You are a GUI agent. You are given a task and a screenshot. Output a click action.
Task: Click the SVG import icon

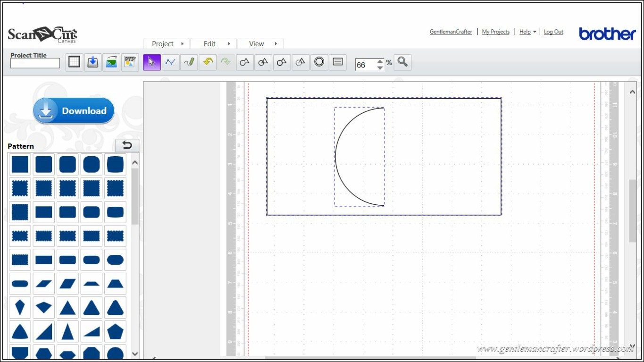[x=130, y=62]
